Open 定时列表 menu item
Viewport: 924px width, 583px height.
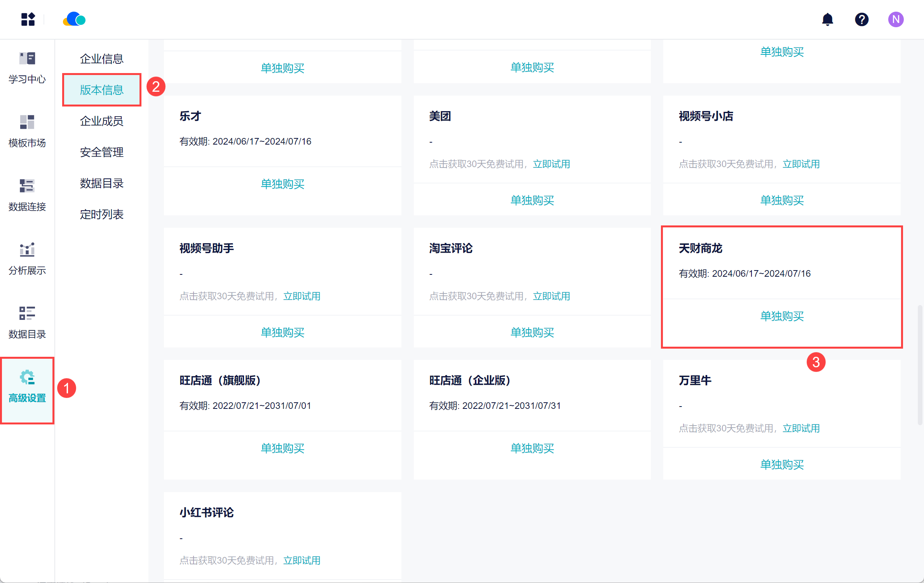coord(101,214)
